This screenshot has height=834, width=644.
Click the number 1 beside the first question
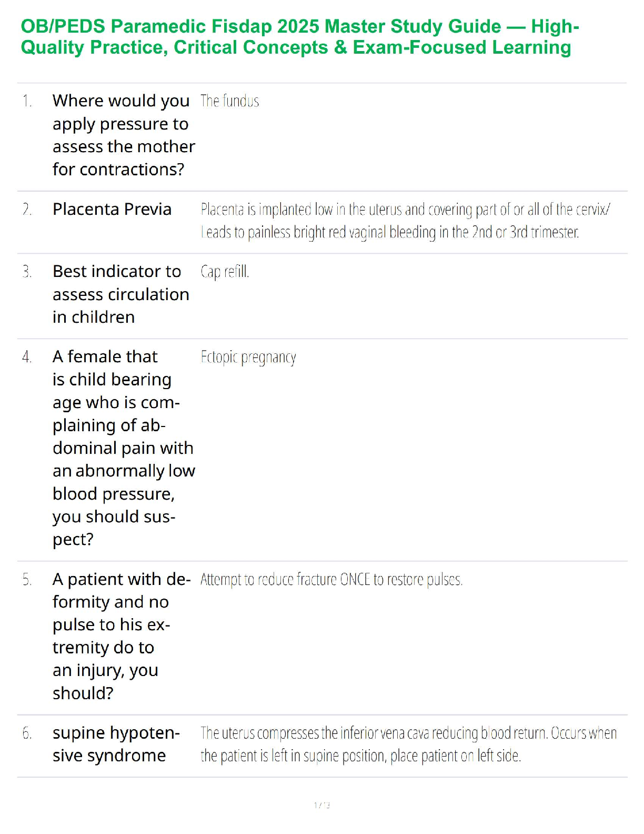pos(27,101)
